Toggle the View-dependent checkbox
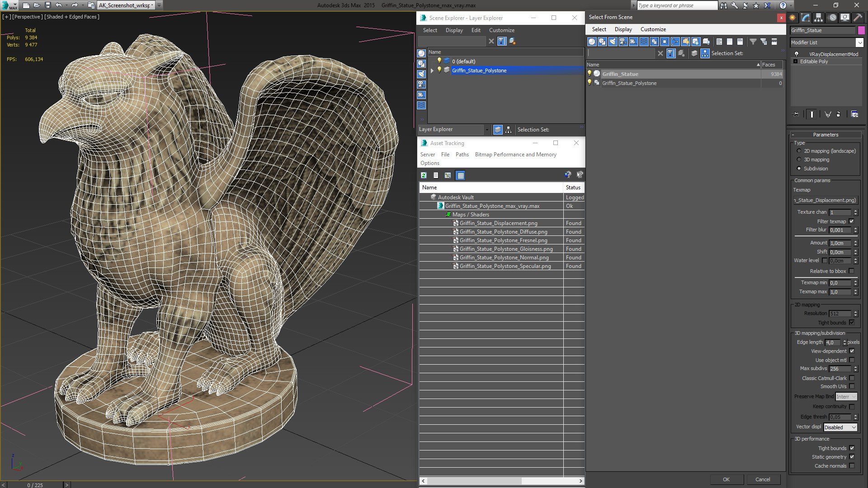 click(x=852, y=351)
